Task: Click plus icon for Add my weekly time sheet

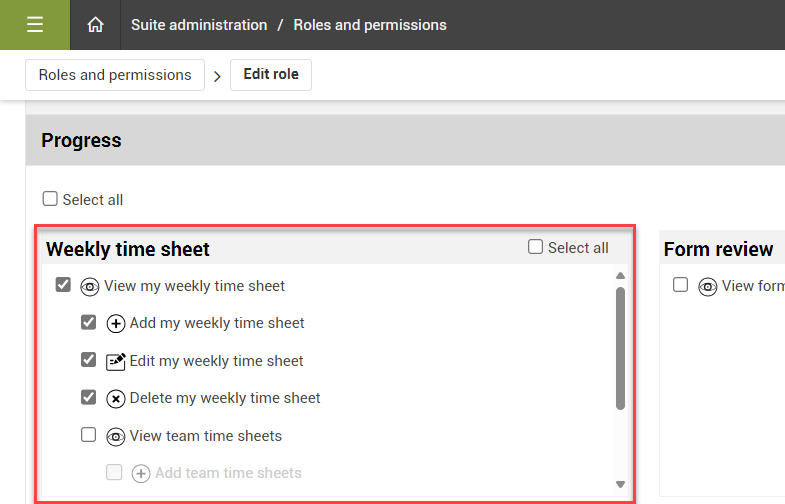Action: pyautogui.click(x=116, y=324)
